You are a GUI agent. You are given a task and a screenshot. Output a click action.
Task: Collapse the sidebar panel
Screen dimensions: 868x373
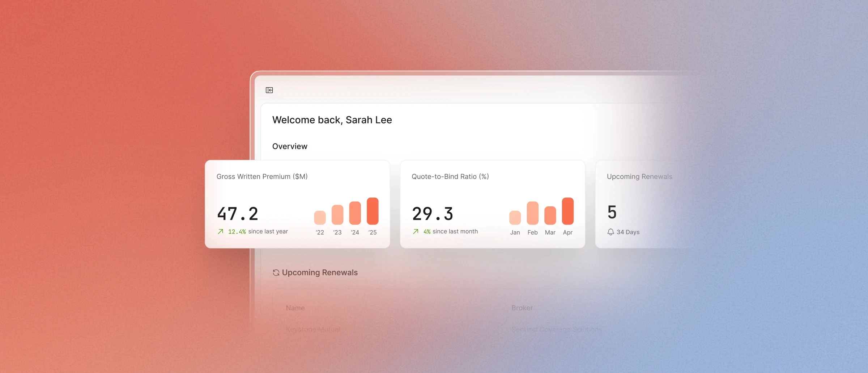point(269,90)
